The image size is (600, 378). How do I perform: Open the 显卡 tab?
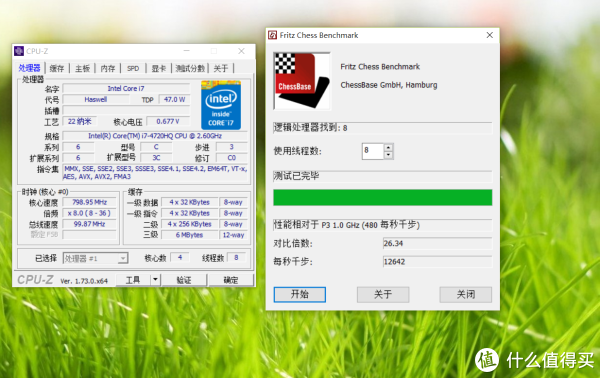(x=158, y=68)
